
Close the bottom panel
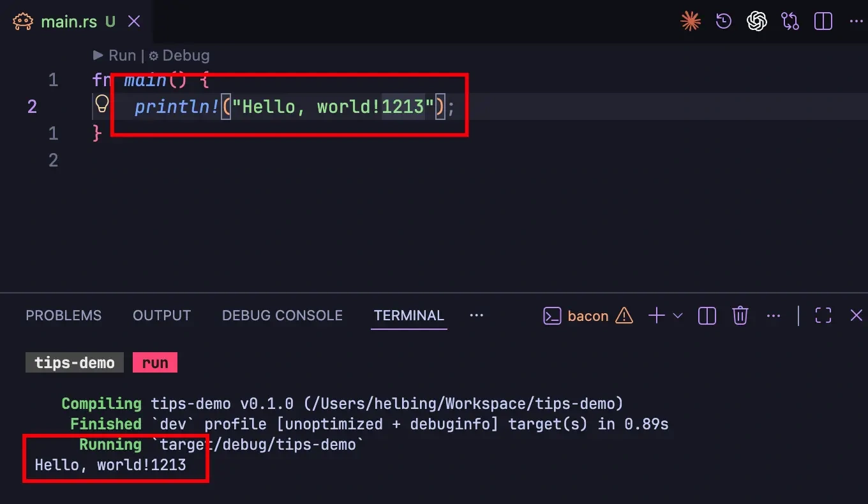pos(857,316)
